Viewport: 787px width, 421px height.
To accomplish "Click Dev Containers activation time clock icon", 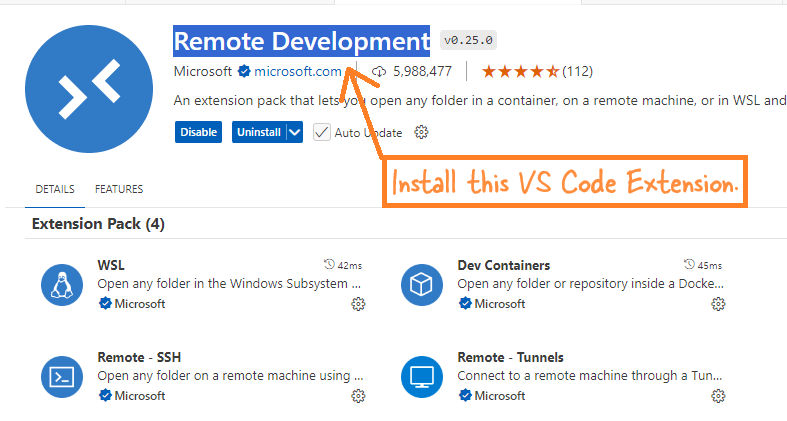I will [689, 264].
